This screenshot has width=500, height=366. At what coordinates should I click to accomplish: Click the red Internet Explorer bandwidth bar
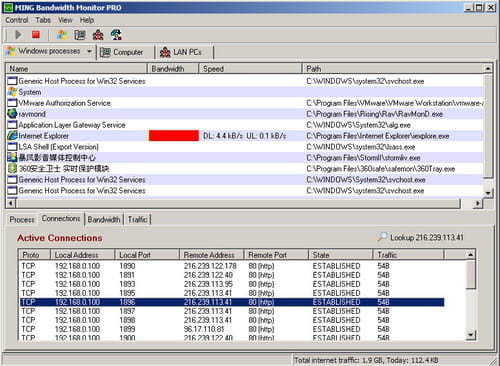pos(174,136)
